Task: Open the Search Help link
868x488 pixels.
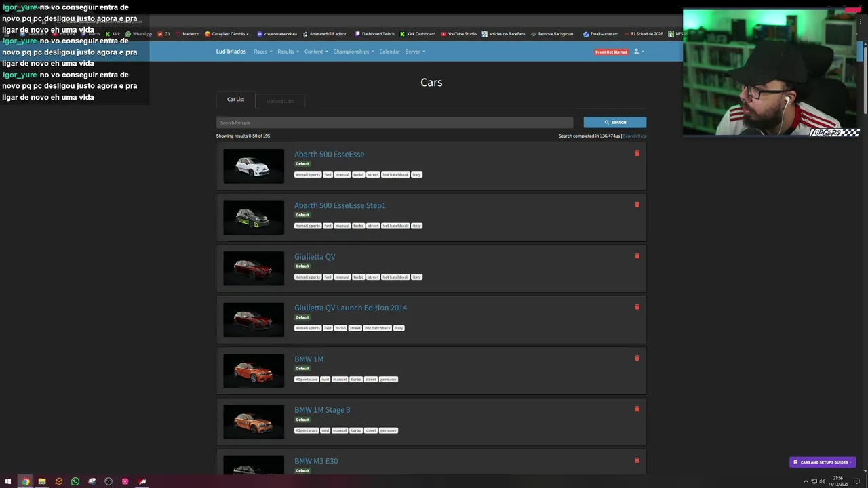Action: point(635,136)
